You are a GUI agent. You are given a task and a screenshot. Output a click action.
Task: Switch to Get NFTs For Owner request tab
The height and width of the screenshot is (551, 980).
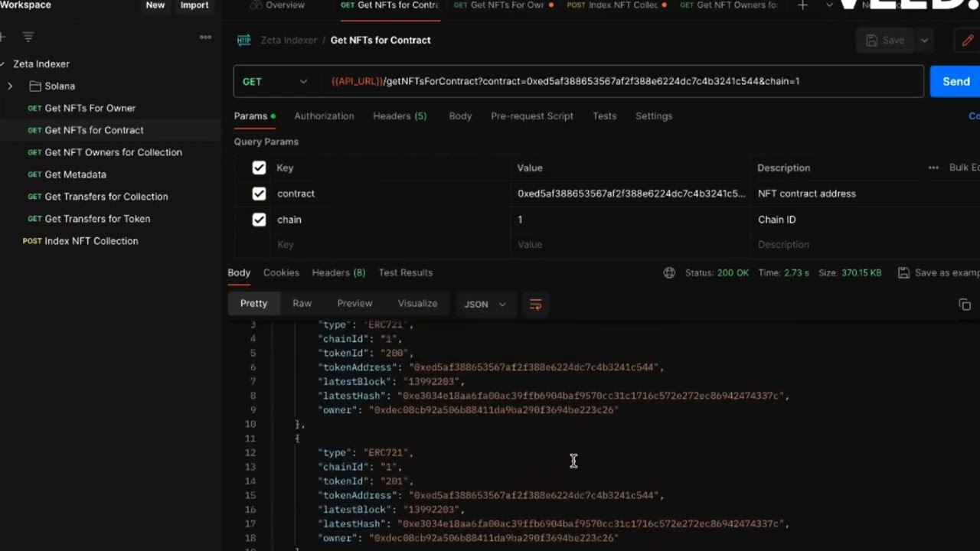point(503,5)
